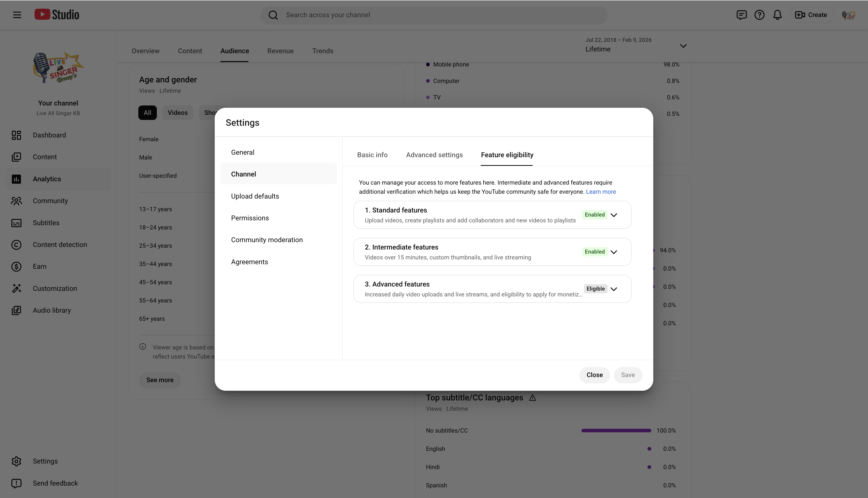
Task: Click the See more button
Action: pos(160,380)
